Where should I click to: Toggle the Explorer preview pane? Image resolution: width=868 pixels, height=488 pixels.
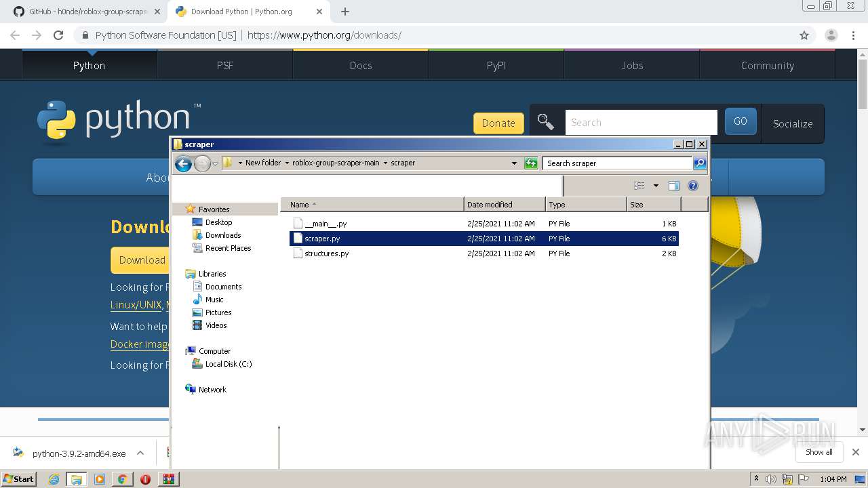click(x=673, y=186)
